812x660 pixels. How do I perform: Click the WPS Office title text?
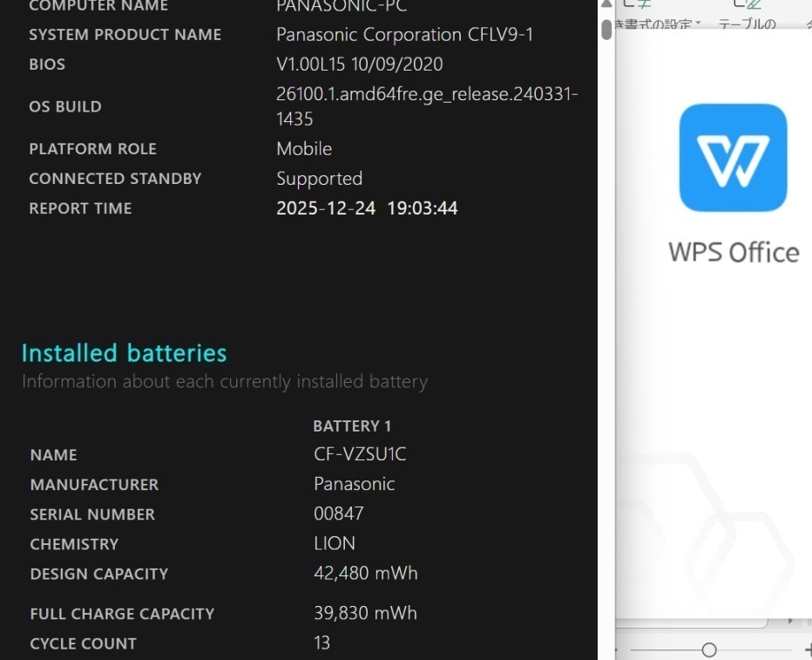point(734,252)
